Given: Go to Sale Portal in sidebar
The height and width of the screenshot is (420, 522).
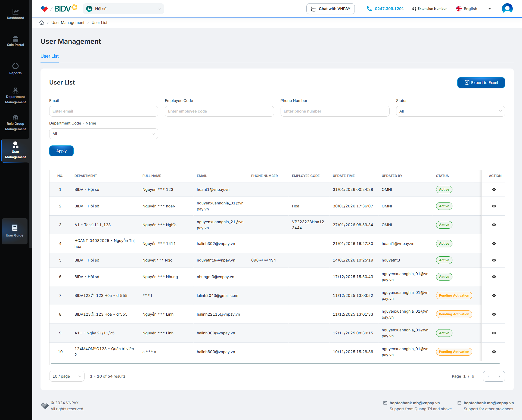Looking at the screenshot, I should coord(15,41).
